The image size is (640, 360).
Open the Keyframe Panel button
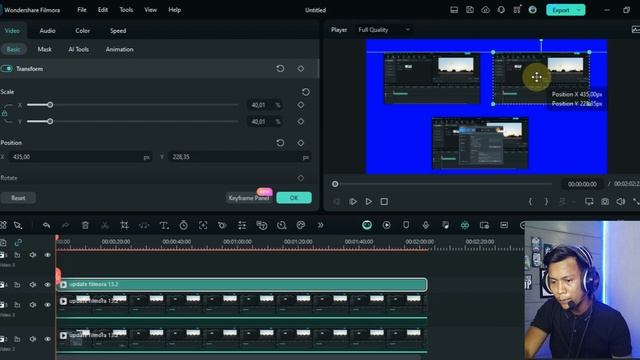pyautogui.click(x=249, y=198)
